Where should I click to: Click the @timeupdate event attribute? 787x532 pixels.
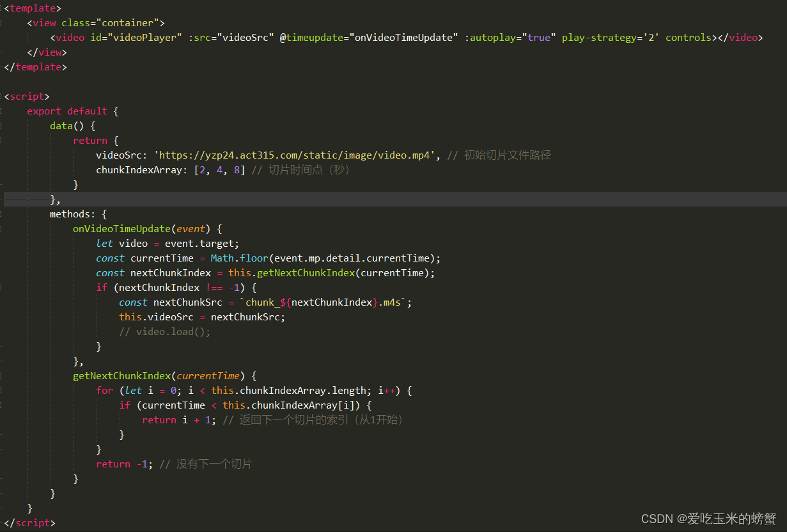pos(369,38)
